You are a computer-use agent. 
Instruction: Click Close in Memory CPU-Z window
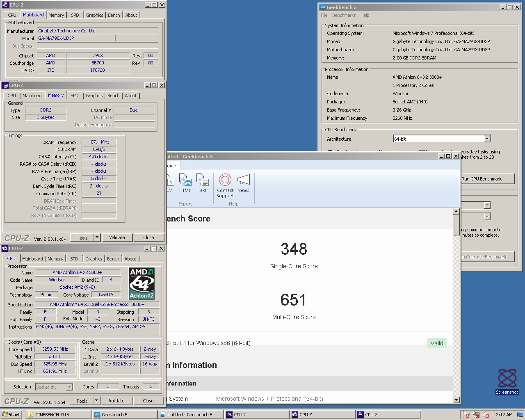(x=148, y=237)
